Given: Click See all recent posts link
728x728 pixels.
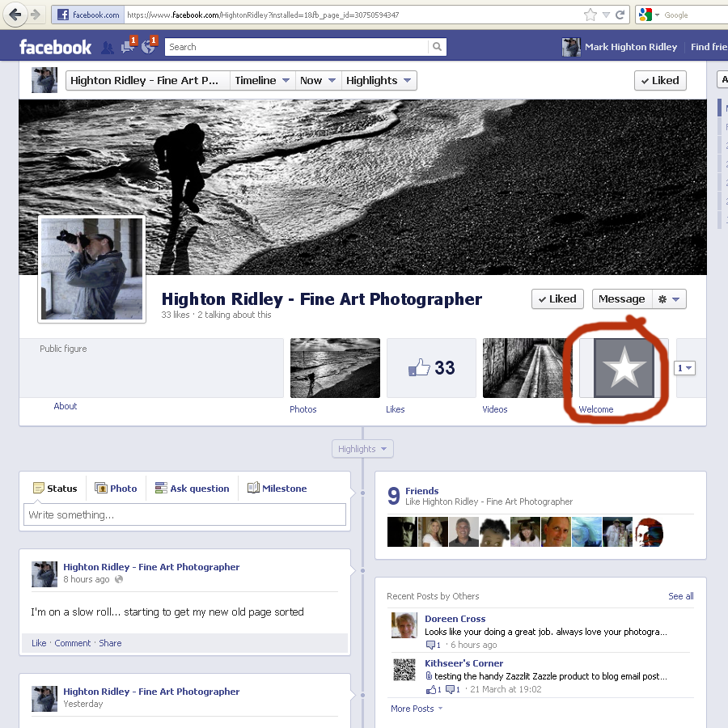Looking at the screenshot, I should click(x=680, y=596).
